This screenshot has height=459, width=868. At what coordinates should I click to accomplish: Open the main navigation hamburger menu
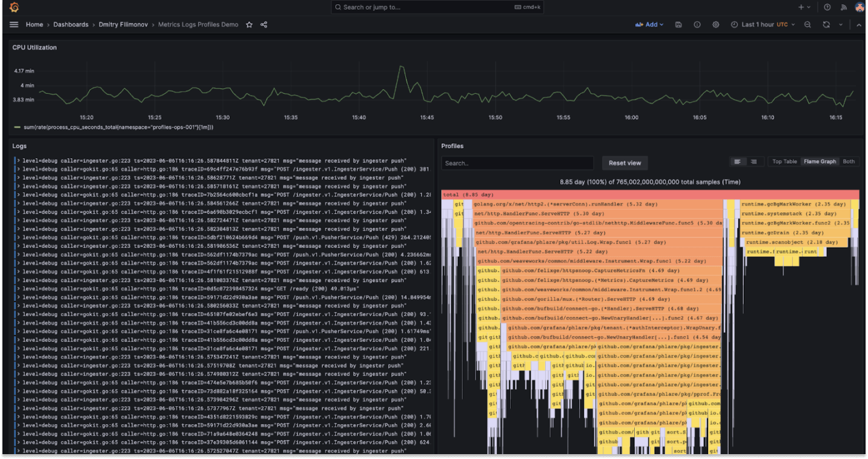coord(14,24)
